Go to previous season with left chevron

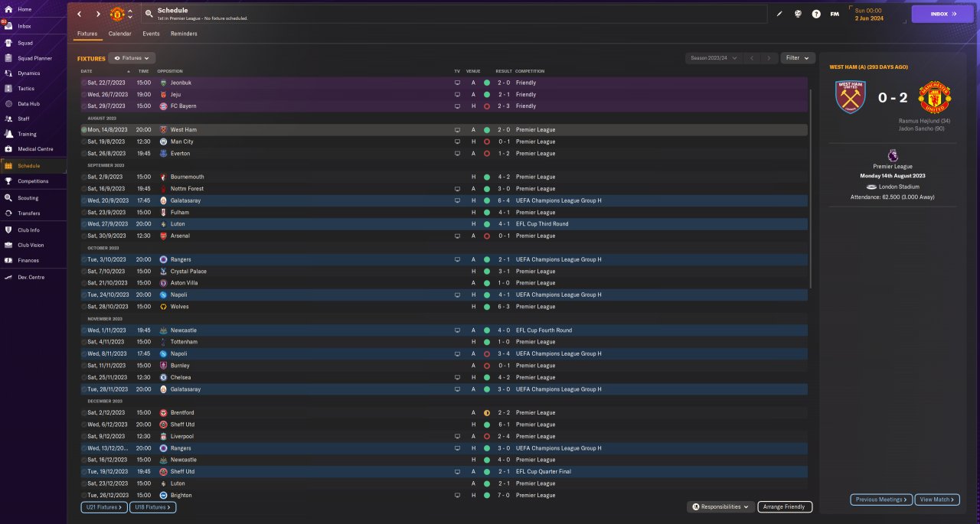point(752,58)
